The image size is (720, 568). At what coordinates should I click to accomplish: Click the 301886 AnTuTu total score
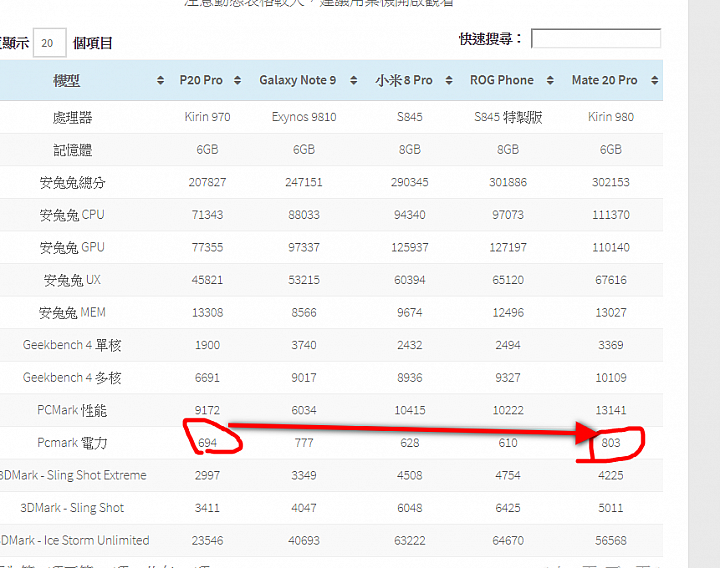point(508,182)
